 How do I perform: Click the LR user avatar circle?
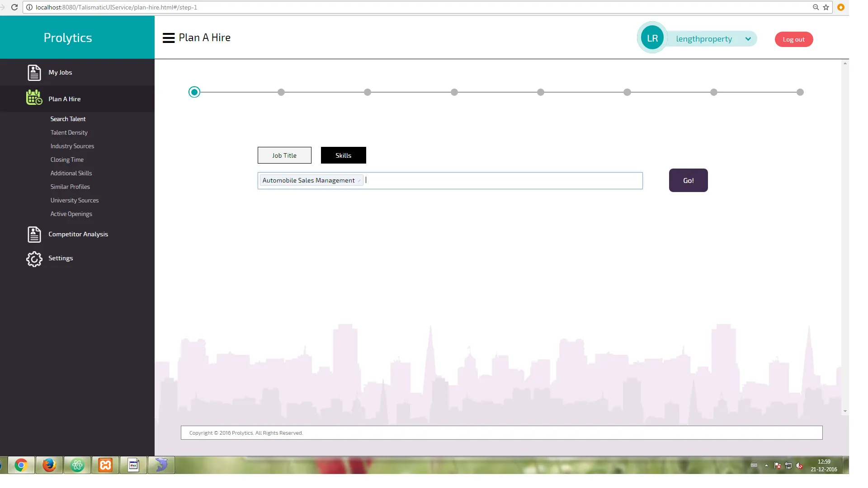click(x=652, y=38)
